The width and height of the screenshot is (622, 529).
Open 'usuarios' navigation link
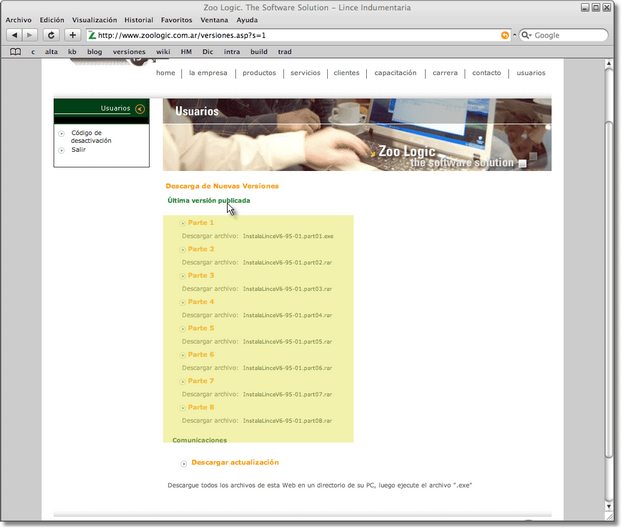[x=531, y=73]
